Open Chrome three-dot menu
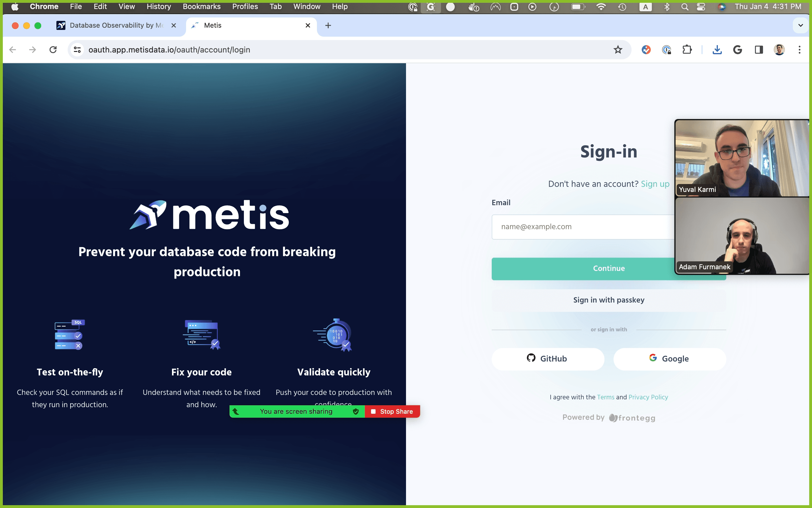 [x=800, y=50]
